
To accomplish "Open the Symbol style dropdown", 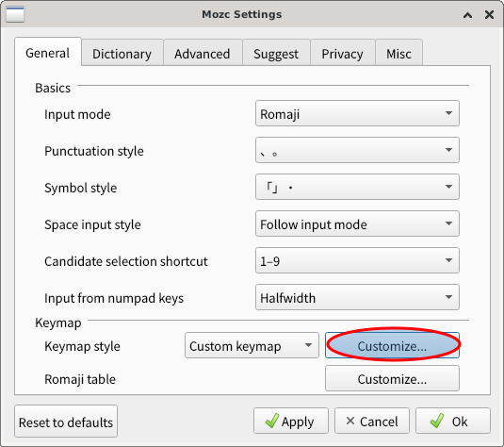I will pos(357,187).
